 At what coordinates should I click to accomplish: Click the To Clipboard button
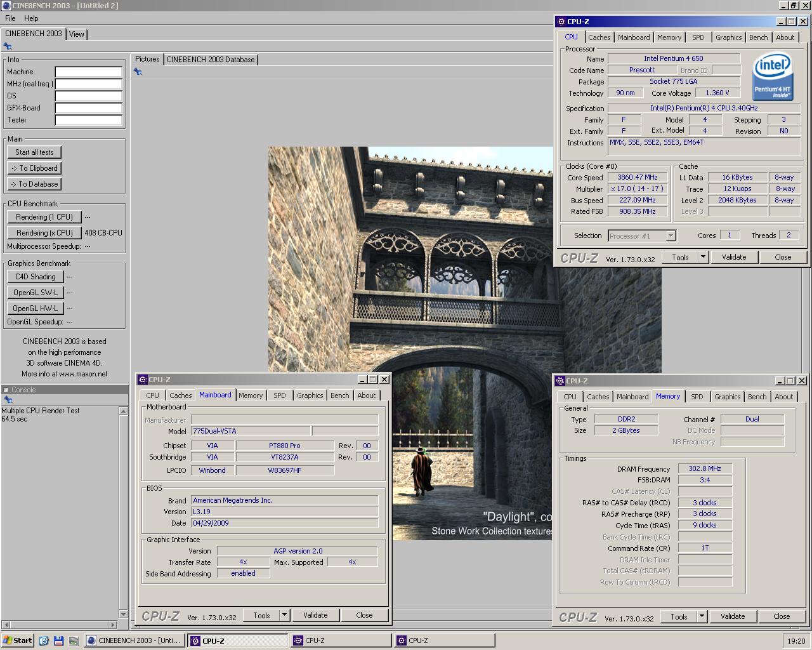point(35,168)
